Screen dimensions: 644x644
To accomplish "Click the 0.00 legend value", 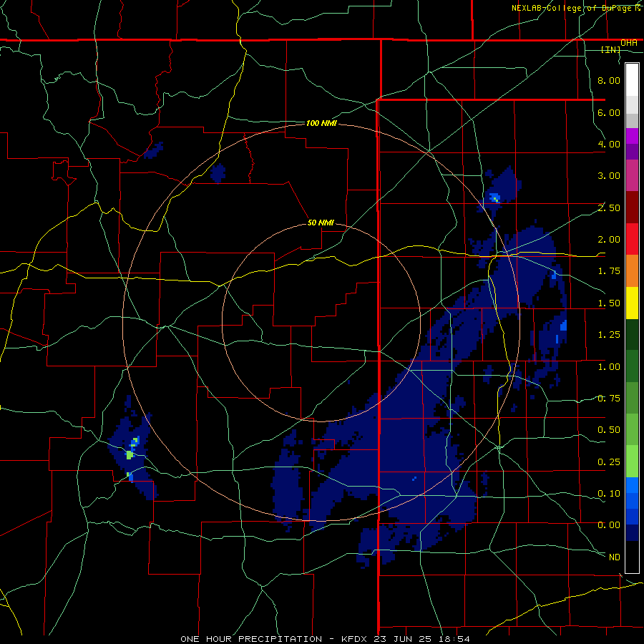I will pyautogui.click(x=609, y=525).
